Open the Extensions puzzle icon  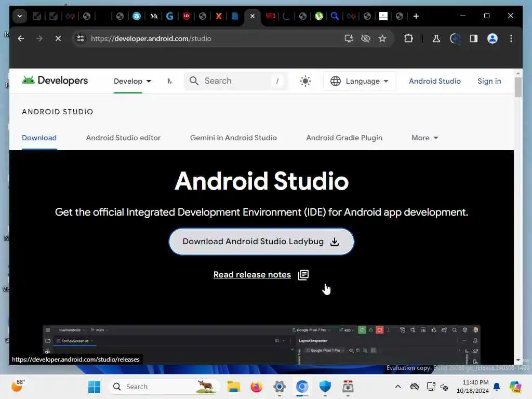tap(408, 38)
